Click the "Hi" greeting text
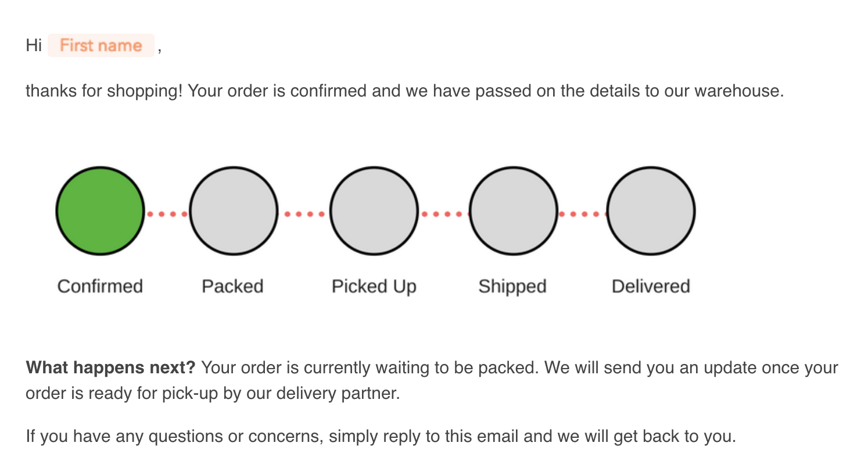 pyautogui.click(x=34, y=45)
